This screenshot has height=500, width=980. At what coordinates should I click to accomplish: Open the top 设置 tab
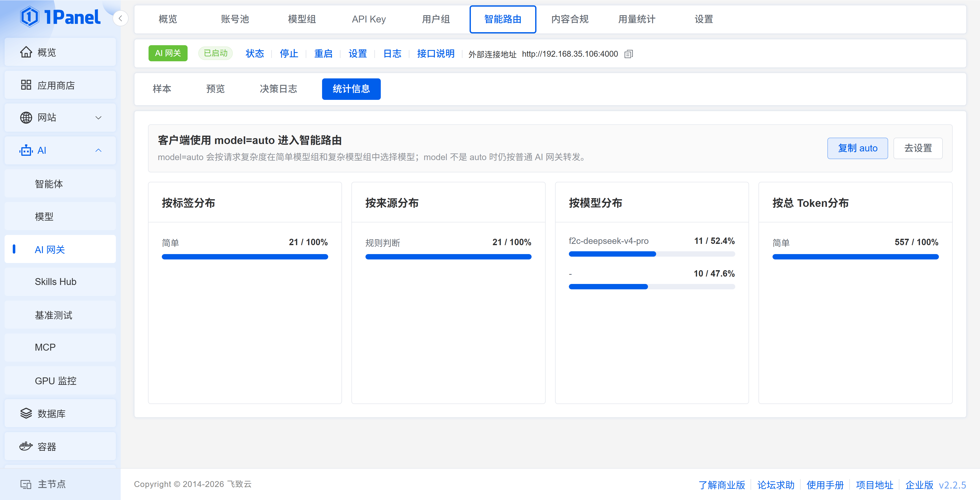coord(703,19)
